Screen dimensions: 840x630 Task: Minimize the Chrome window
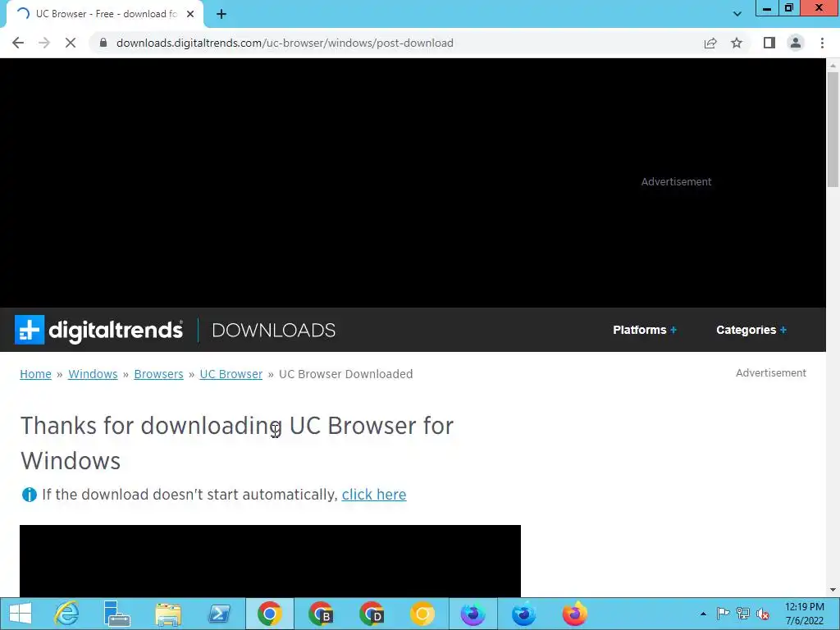pos(767,8)
